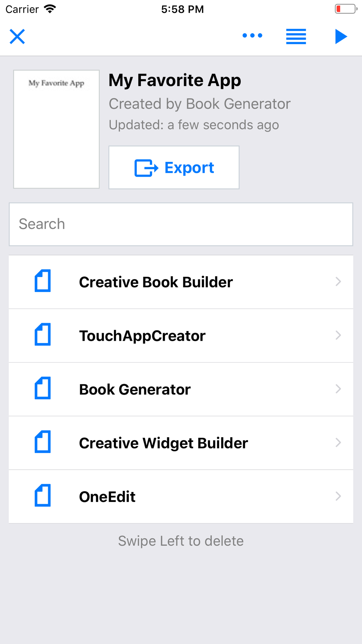The image size is (362, 644).
Task: Export the My Favorite App book
Action: (x=174, y=167)
